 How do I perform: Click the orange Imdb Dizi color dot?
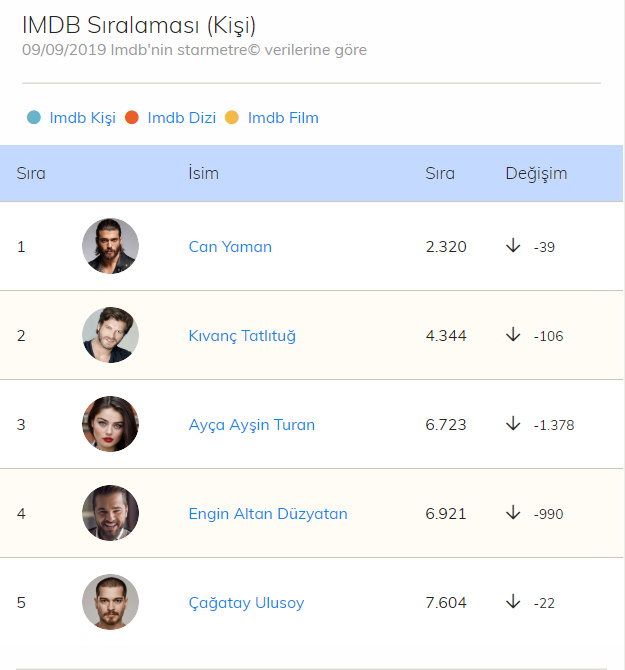click(x=132, y=118)
